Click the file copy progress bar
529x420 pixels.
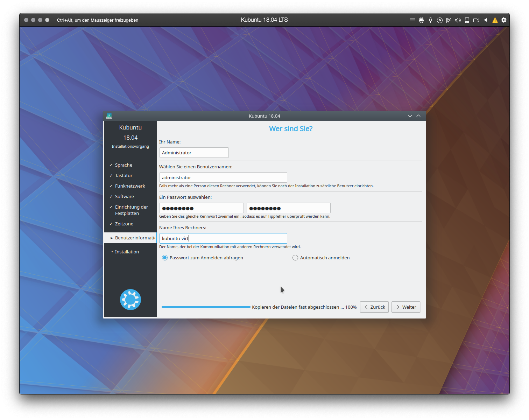point(206,307)
